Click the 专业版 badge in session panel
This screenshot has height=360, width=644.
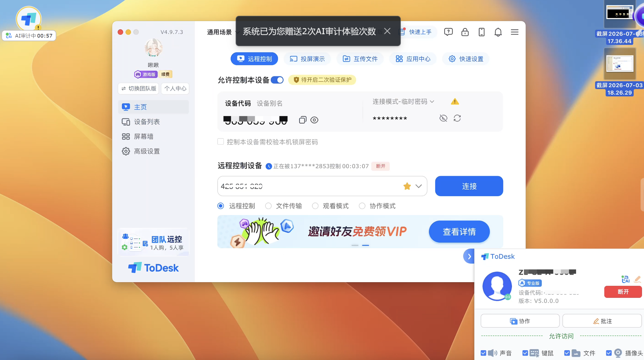(530, 283)
